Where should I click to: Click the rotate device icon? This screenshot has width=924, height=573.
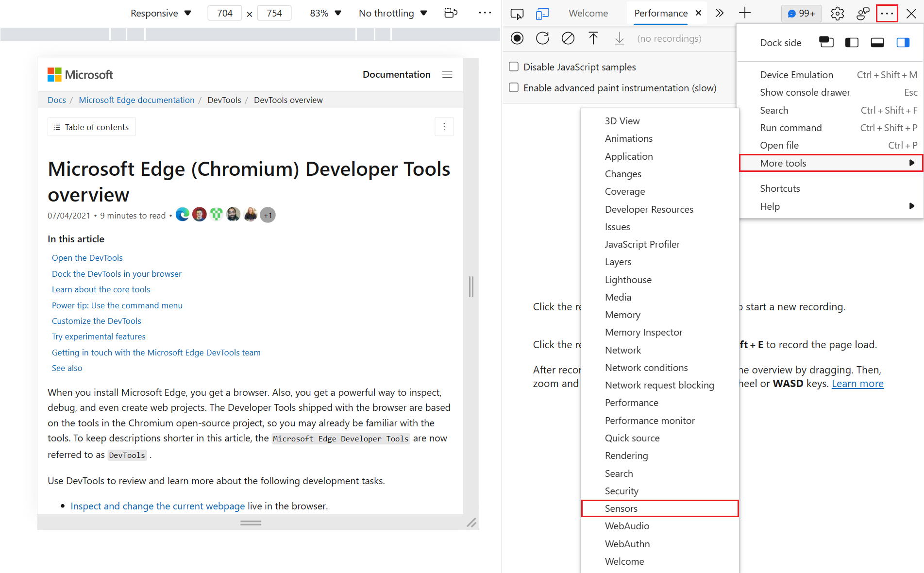451,13
